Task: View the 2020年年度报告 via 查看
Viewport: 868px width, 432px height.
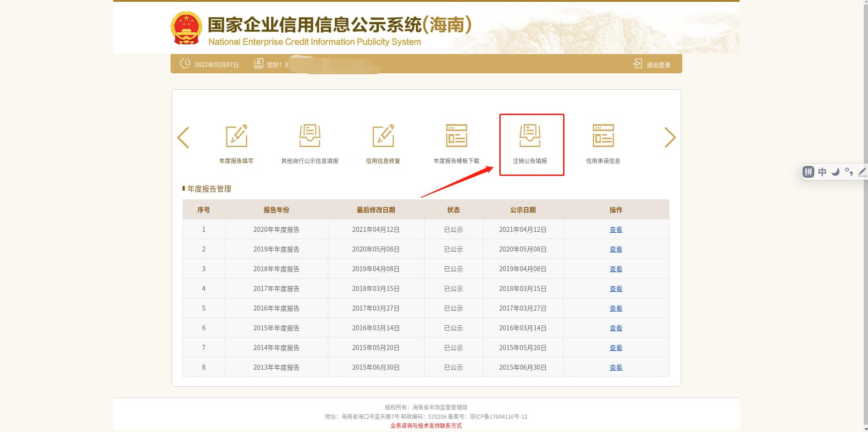Action: click(x=615, y=230)
